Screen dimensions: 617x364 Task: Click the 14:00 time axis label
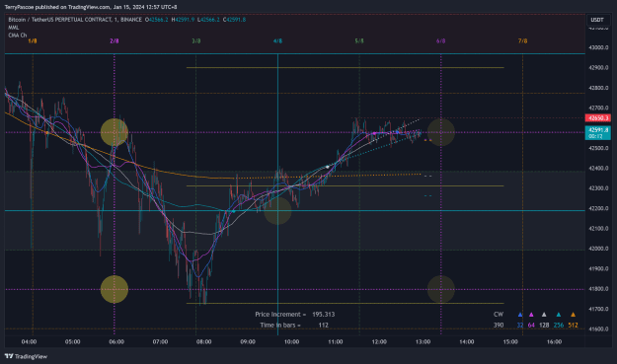467,341
